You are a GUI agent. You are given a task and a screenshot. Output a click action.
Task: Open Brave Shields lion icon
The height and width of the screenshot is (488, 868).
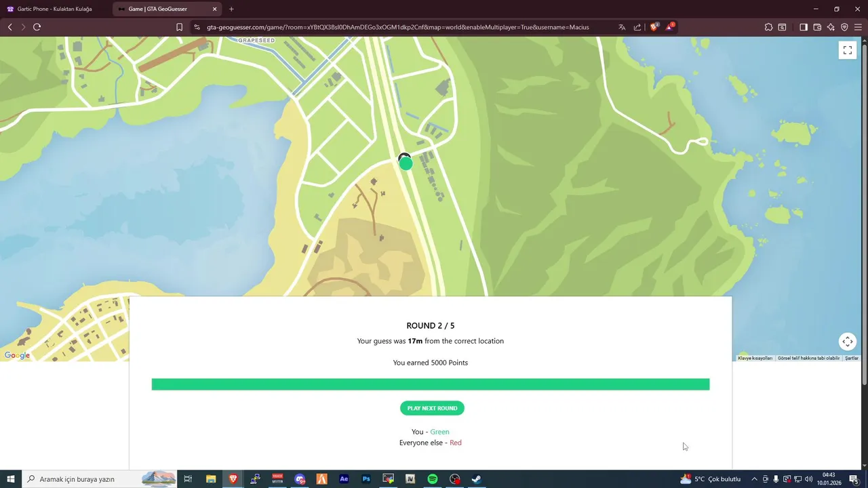click(x=654, y=27)
